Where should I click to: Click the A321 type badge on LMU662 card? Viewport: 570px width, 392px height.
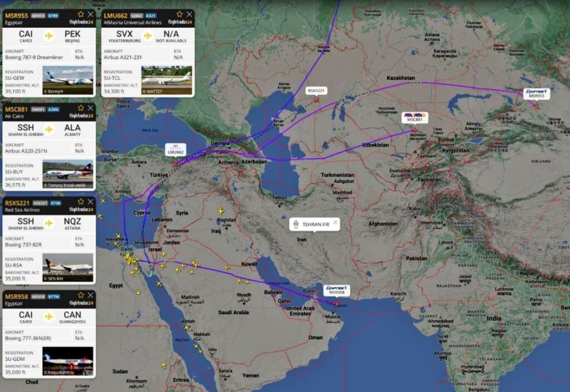click(x=150, y=16)
